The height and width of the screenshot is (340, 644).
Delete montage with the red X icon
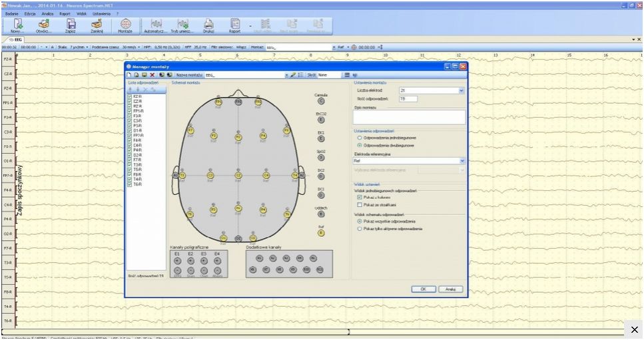(153, 75)
